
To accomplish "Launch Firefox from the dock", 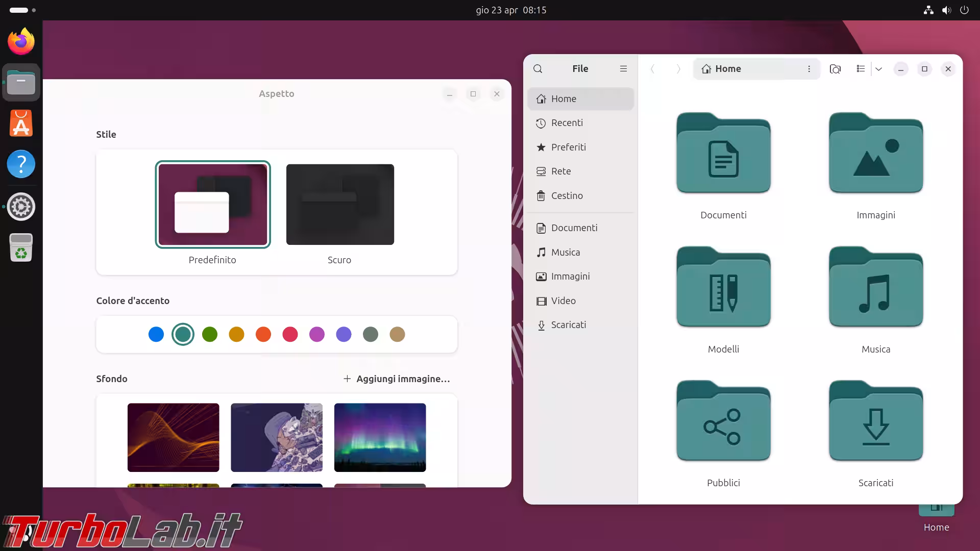I will [21, 41].
